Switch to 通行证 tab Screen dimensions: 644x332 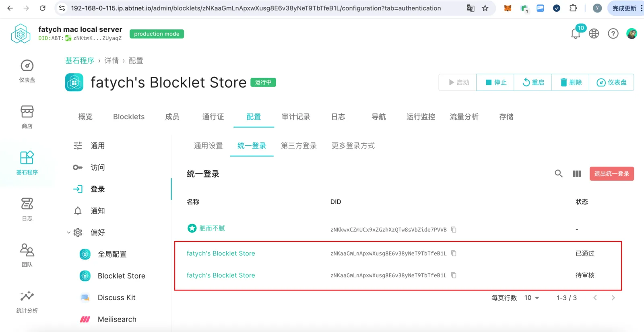[213, 117]
